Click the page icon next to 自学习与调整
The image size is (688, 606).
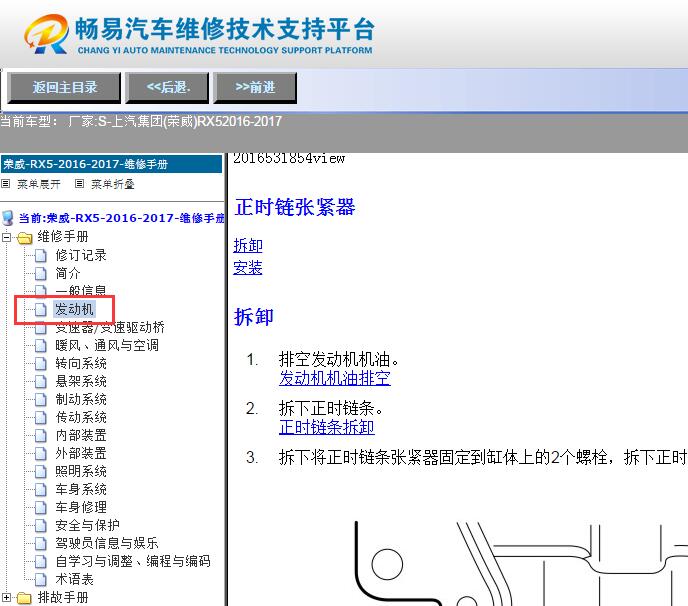(x=40, y=561)
